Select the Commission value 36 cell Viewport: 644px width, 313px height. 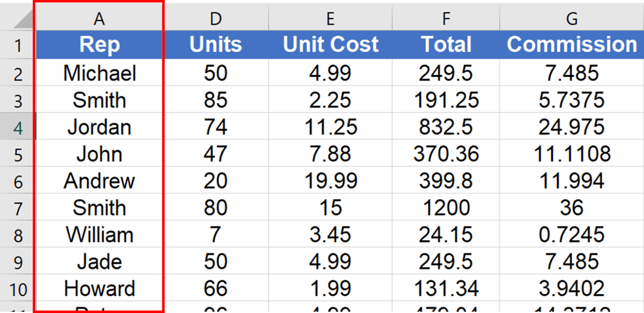[571, 207]
